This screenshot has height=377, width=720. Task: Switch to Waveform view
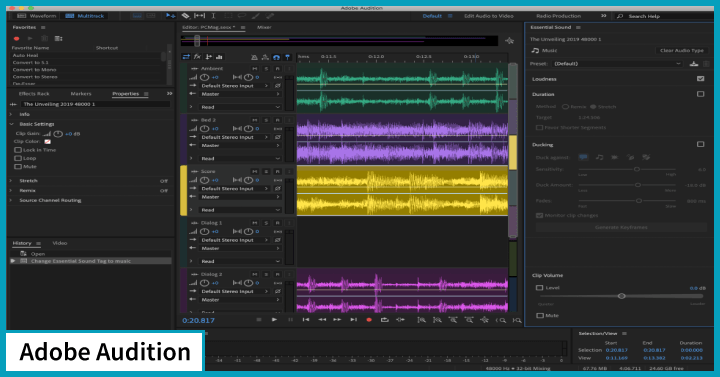click(37, 16)
